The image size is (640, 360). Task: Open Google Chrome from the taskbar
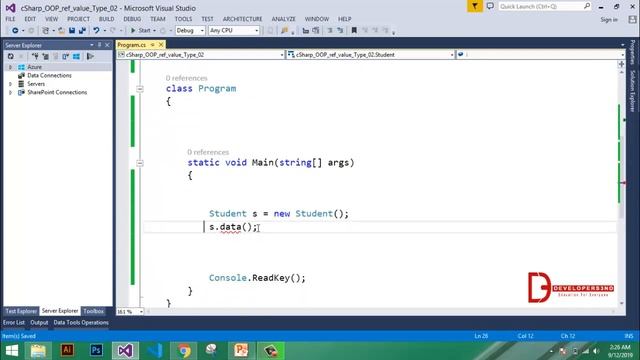point(184,351)
